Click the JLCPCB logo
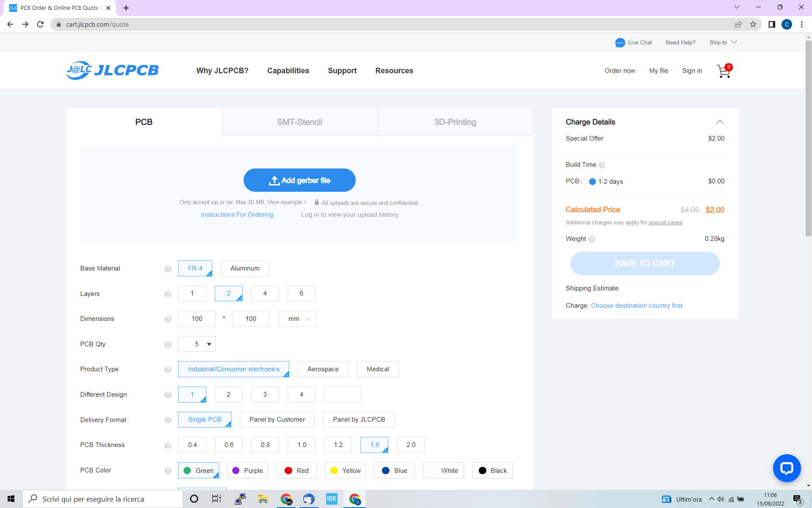Image resolution: width=812 pixels, height=508 pixels. pos(112,70)
